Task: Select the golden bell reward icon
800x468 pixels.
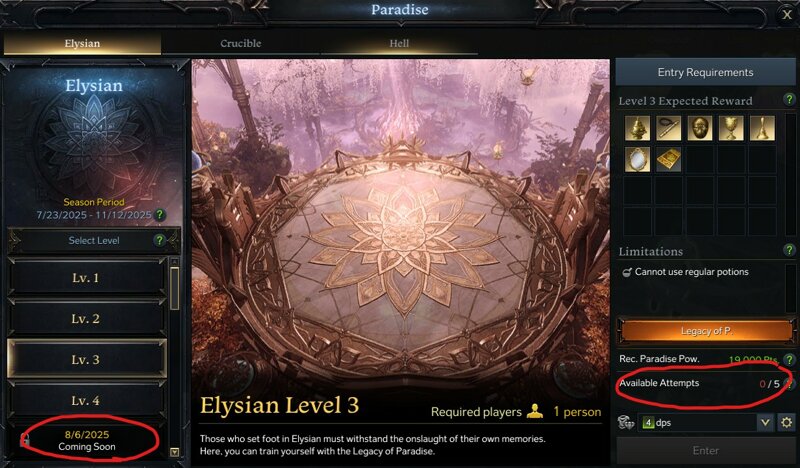Action: point(762,128)
